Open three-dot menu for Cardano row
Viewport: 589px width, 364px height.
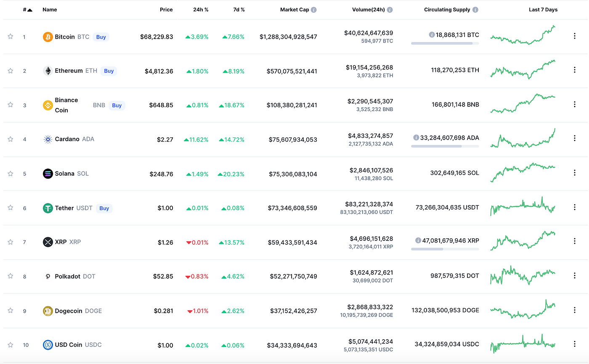point(575,138)
